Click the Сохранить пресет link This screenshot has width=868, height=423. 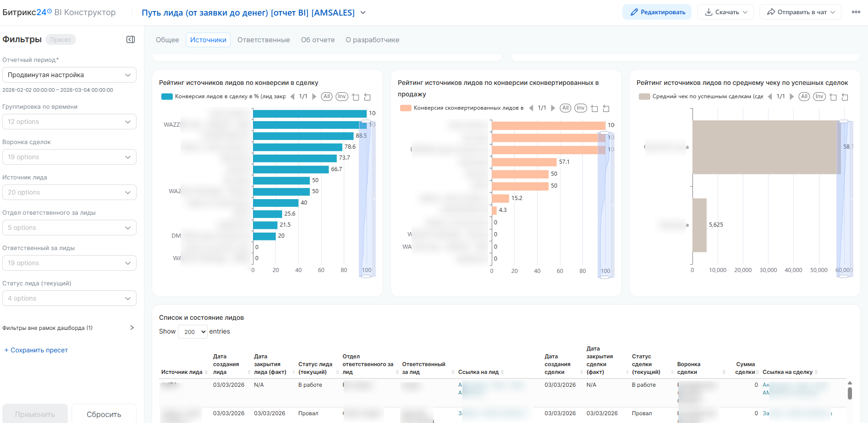coord(36,350)
